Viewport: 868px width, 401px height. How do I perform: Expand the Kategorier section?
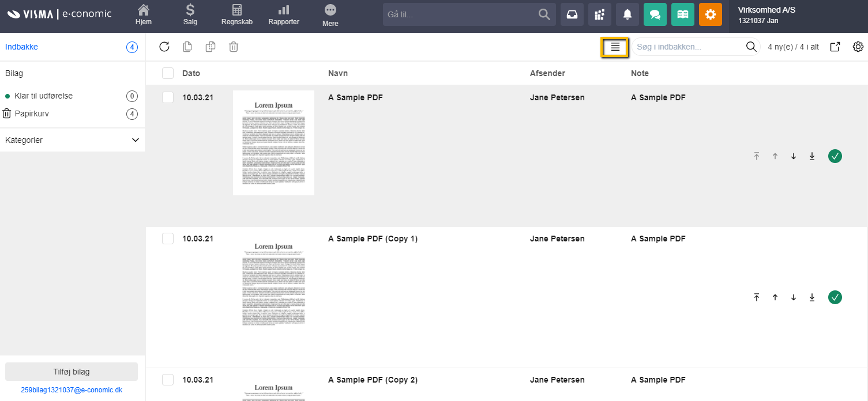[72, 140]
